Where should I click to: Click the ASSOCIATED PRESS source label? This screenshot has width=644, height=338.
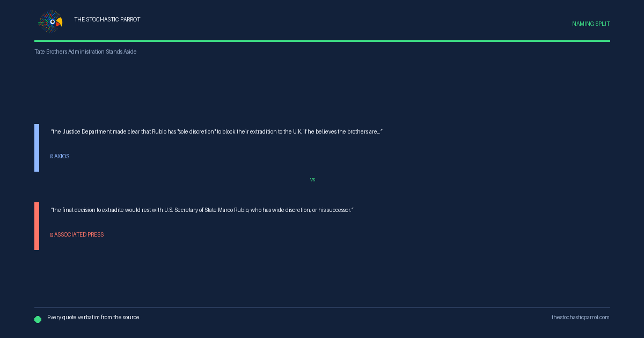point(79,235)
